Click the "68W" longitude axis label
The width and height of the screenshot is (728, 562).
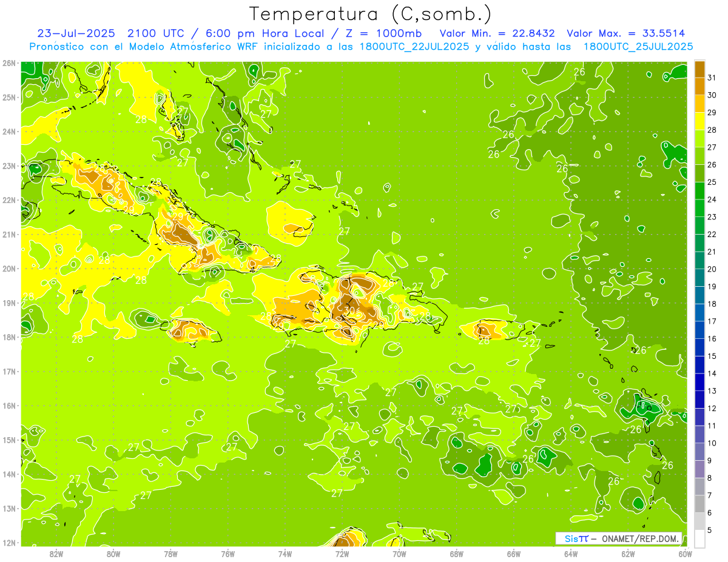click(x=456, y=554)
